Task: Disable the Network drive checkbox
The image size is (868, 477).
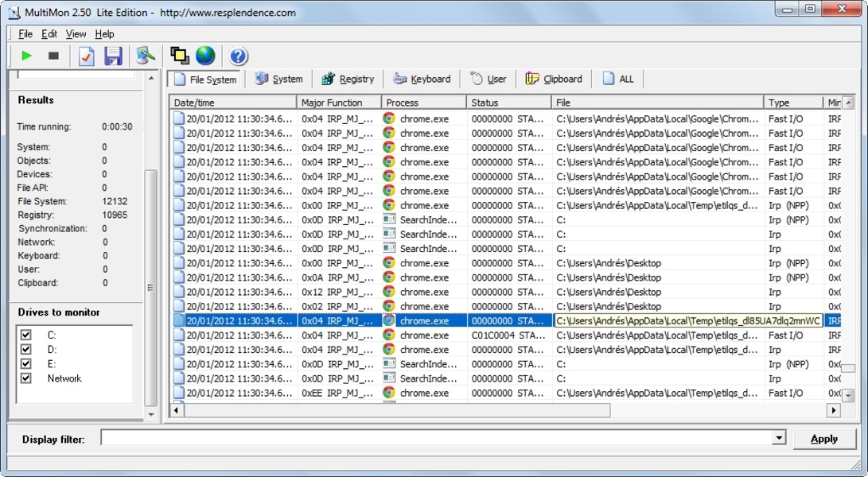Action: [x=26, y=378]
